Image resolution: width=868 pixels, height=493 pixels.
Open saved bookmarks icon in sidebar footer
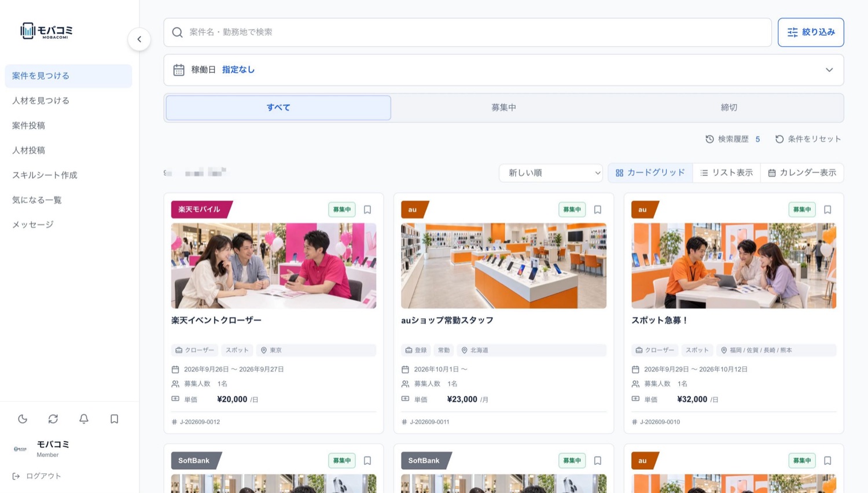tap(115, 419)
